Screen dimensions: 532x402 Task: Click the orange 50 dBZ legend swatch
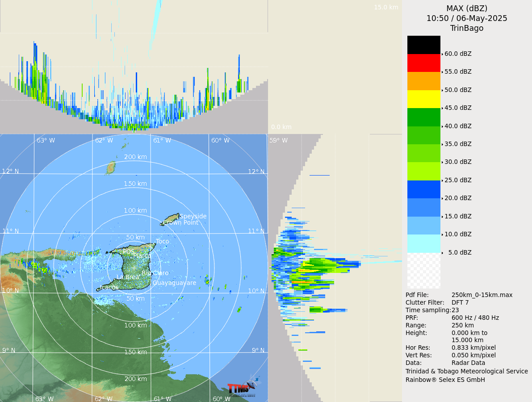tap(424, 81)
